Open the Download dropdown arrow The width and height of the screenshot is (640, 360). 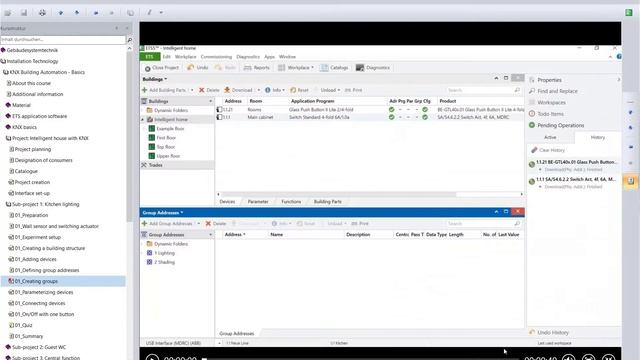(x=259, y=90)
